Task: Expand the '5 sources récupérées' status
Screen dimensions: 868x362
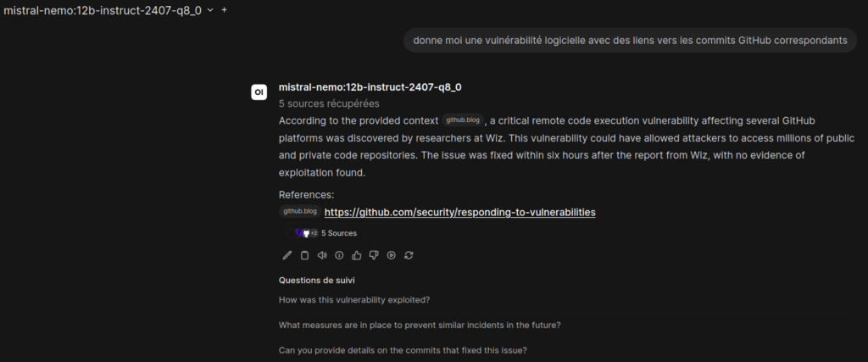Action: coord(329,103)
